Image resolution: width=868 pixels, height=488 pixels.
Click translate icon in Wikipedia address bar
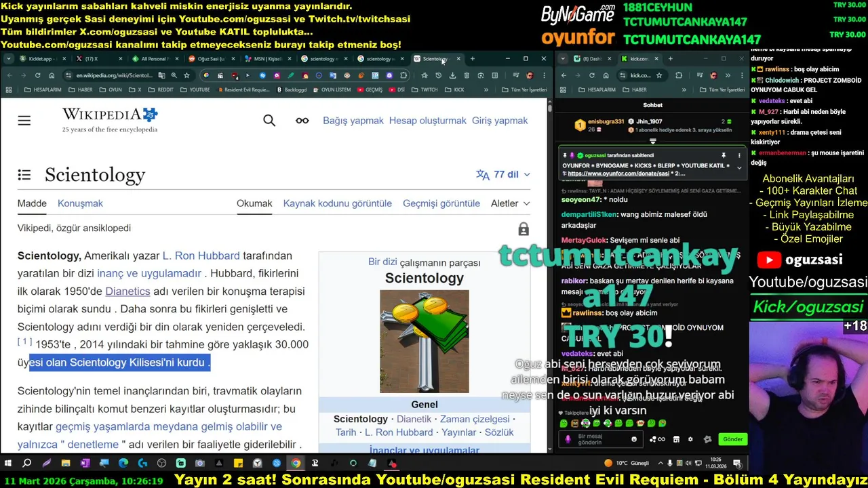[162, 75]
